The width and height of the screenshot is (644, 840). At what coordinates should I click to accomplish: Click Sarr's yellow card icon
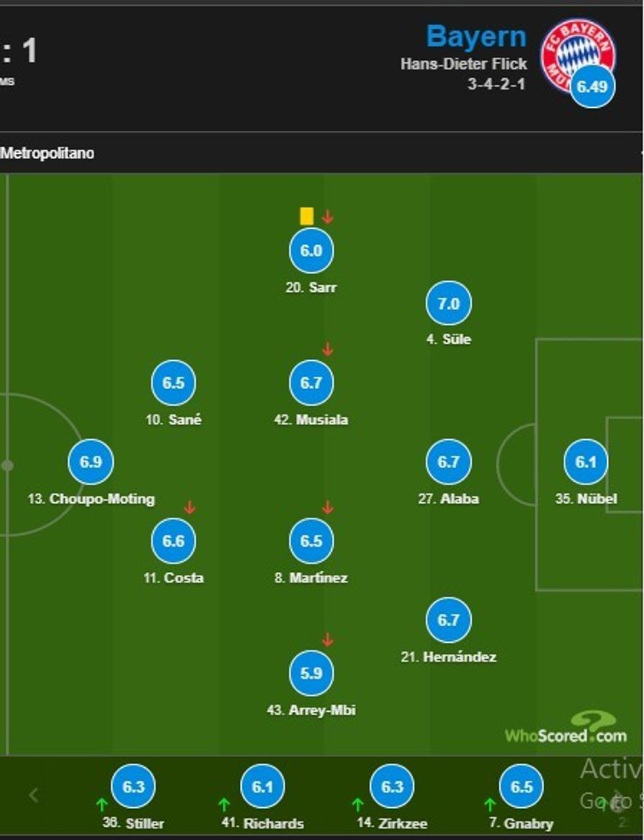coord(307,216)
